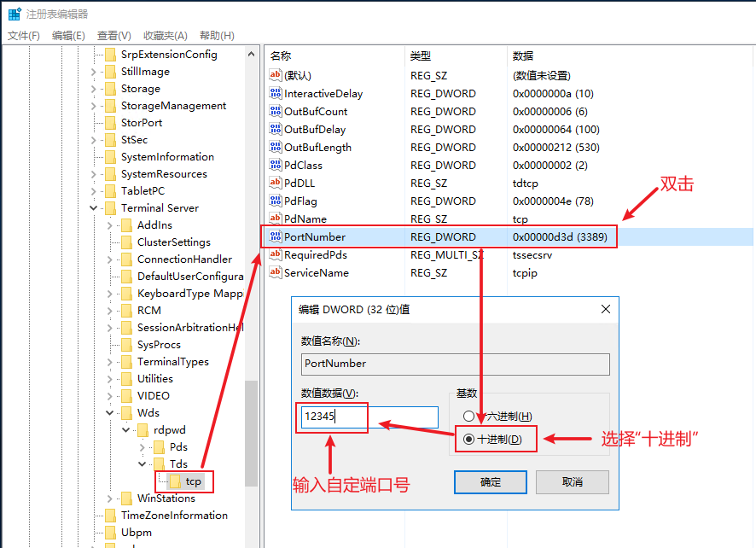Click the Terminal Server folder icon
756x548 pixels.
point(110,208)
